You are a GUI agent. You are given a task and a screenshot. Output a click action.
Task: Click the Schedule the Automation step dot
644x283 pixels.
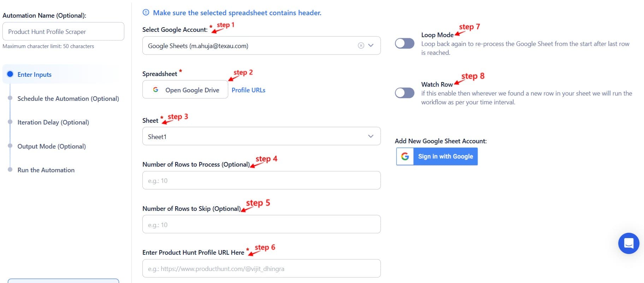10,98
